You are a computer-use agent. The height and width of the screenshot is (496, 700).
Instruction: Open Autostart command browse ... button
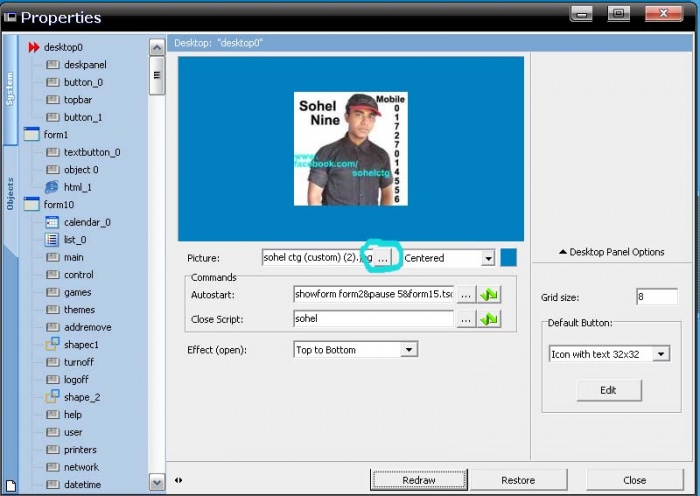coord(466,295)
